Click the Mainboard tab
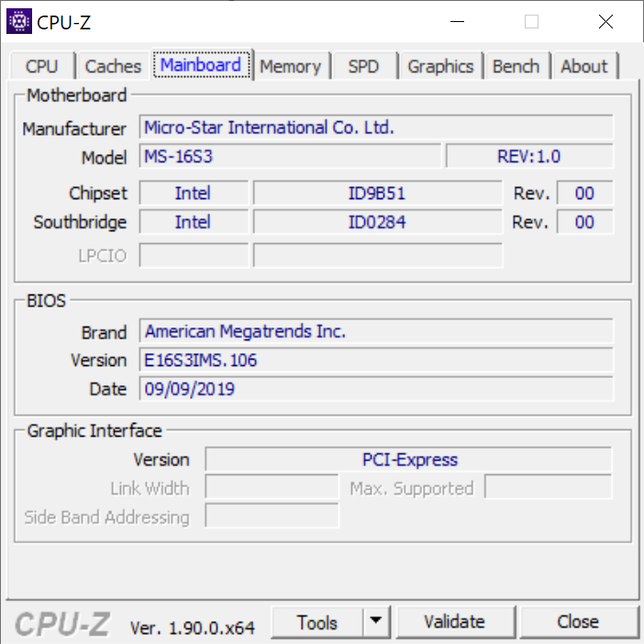 coord(201,65)
